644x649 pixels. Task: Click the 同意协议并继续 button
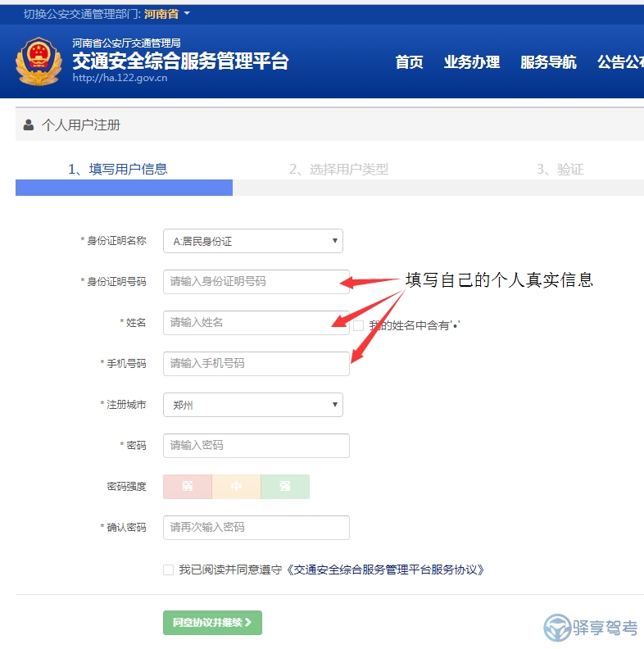(212, 623)
